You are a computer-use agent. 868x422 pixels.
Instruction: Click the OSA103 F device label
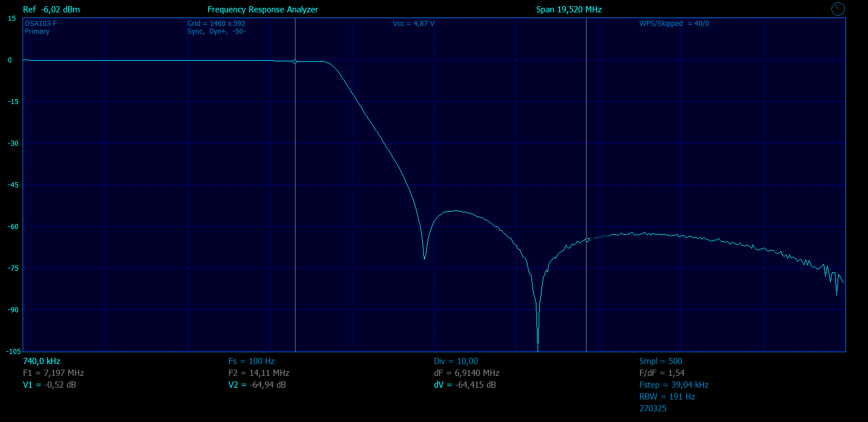tap(41, 24)
